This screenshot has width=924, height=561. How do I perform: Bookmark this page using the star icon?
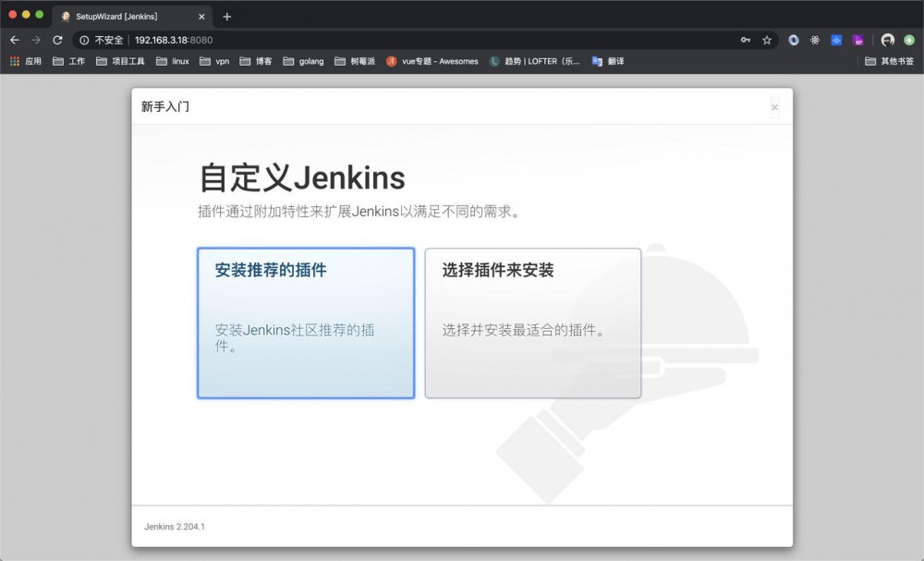click(x=768, y=40)
